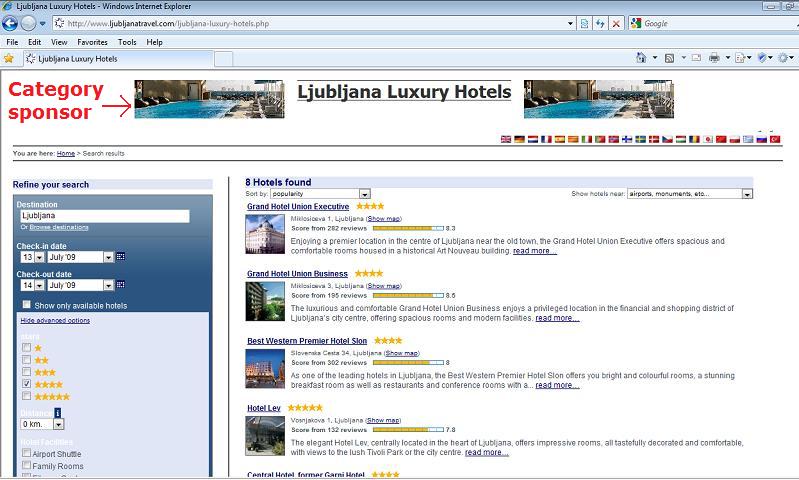Tick the Airport Shuttle facility checkbox
The width and height of the screenshot is (799, 480).
tap(26, 453)
